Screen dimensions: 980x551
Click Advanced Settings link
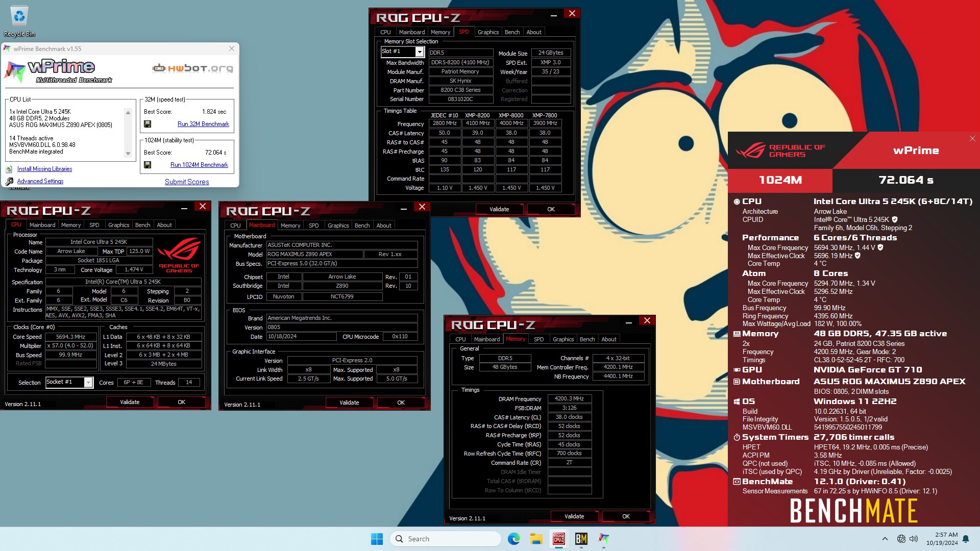tap(40, 181)
